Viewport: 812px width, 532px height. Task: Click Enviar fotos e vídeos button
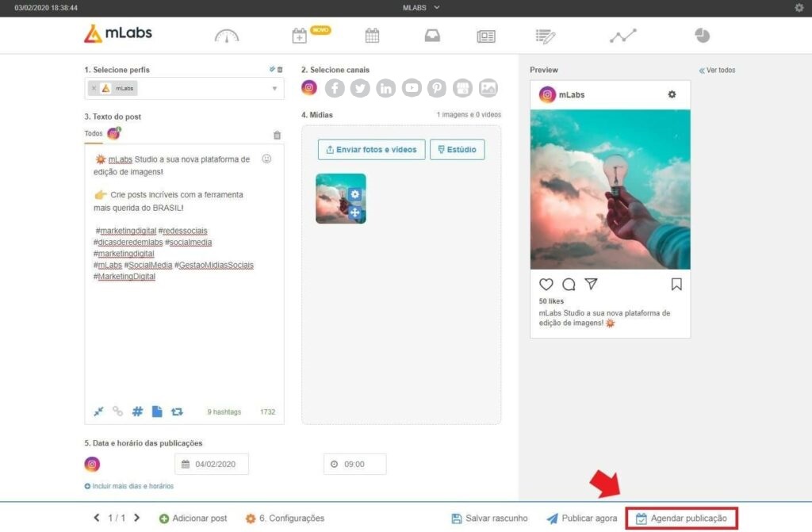(371, 150)
